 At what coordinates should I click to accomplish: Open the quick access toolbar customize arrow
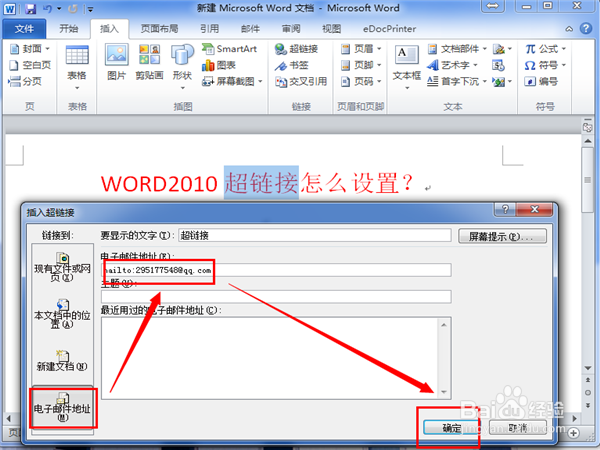(90, 9)
